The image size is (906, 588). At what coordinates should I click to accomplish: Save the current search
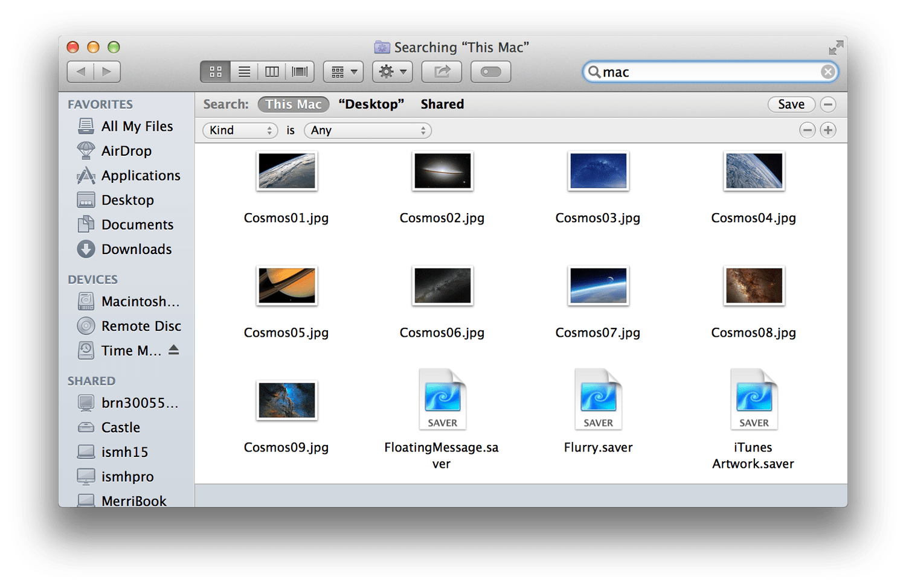pos(791,104)
